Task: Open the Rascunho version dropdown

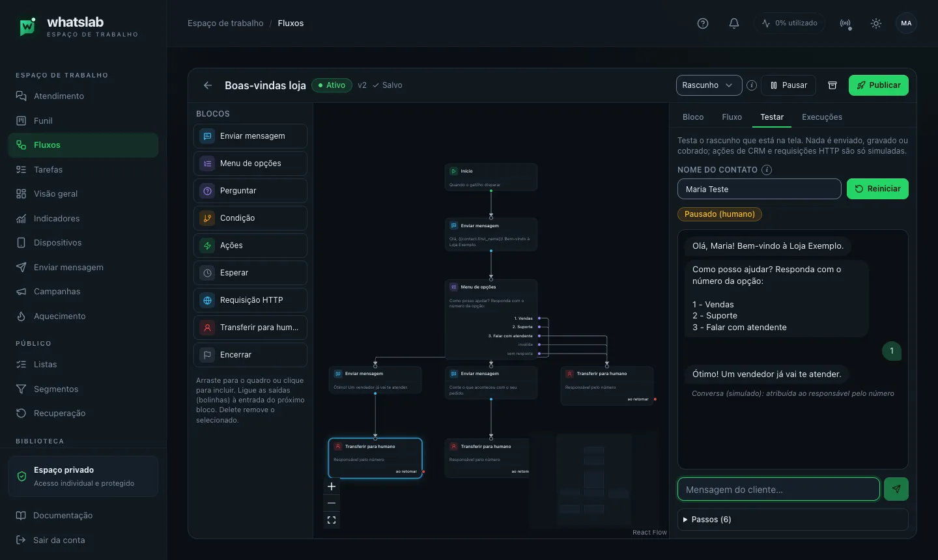Action: pos(709,85)
